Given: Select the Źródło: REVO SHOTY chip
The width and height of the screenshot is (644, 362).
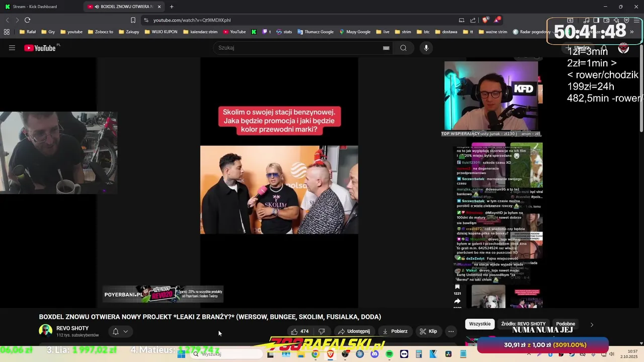Looking at the screenshot, I should pos(523,324).
